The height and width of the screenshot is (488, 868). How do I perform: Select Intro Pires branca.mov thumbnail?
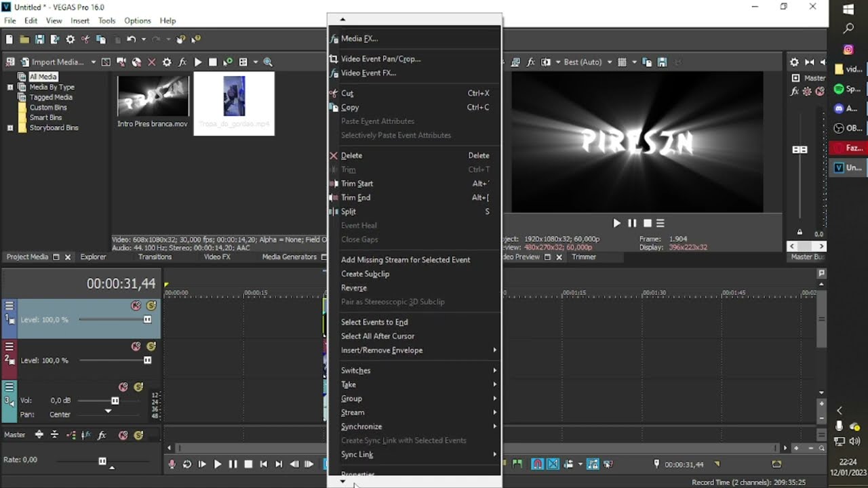[x=153, y=96]
